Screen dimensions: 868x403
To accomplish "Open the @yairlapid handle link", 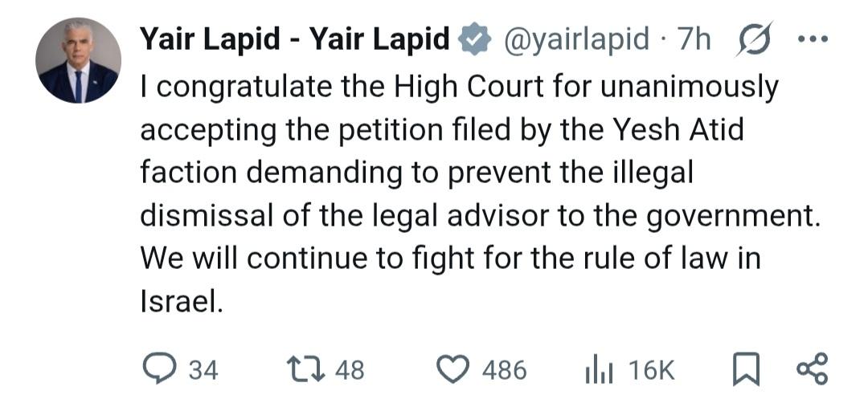I will click(575, 39).
